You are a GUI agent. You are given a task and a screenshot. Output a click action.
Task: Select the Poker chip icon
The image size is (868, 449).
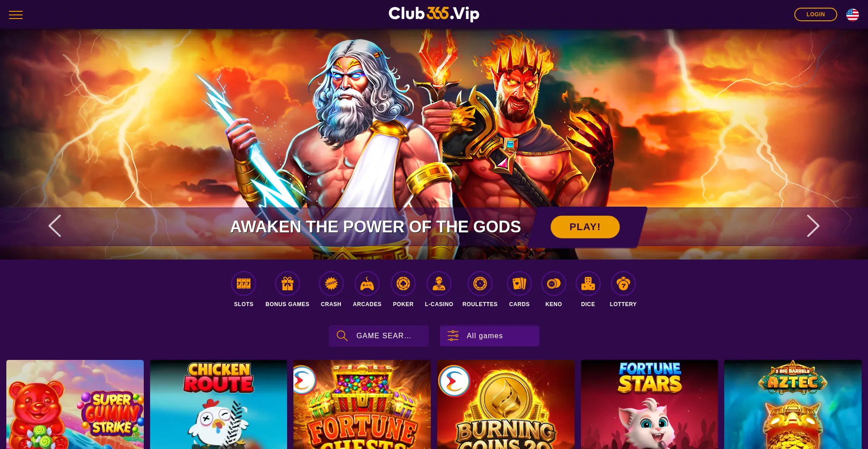point(403,284)
